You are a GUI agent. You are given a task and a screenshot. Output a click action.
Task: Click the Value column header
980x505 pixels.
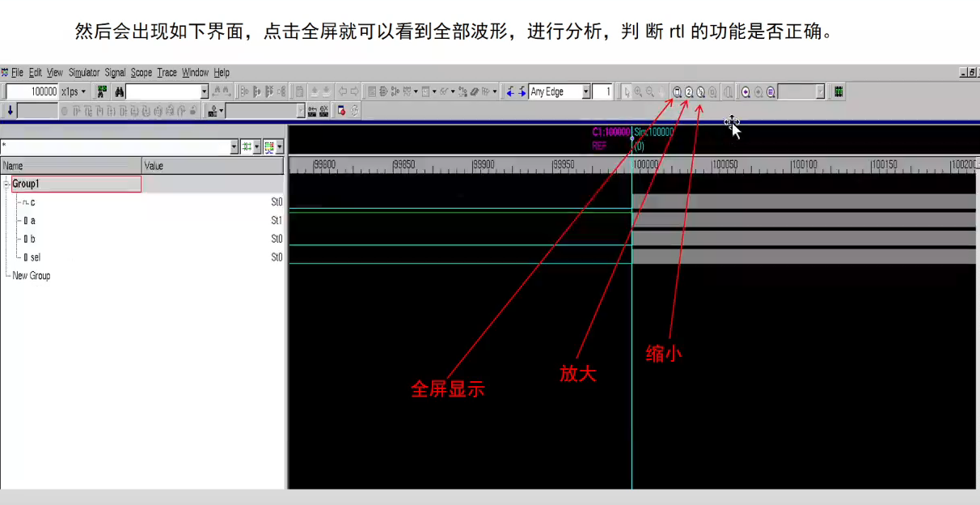pos(213,166)
